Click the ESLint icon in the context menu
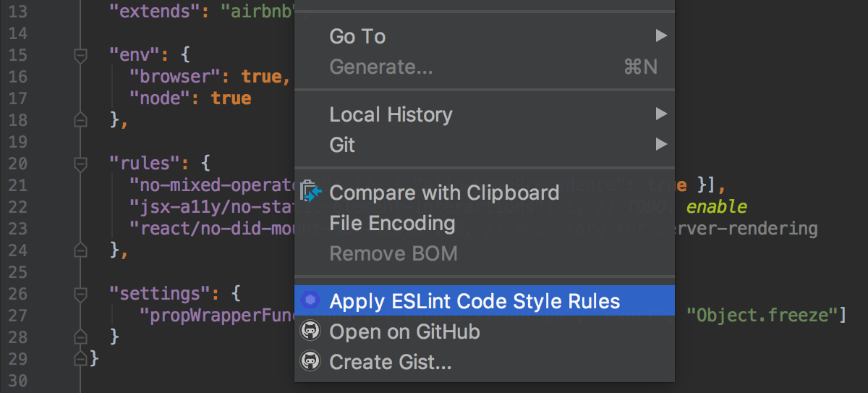This screenshot has height=393, width=868. (310, 300)
